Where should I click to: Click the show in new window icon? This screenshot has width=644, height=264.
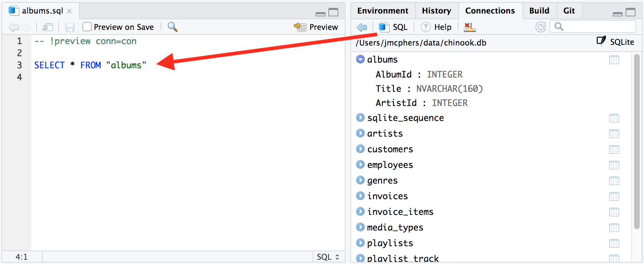pos(48,27)
